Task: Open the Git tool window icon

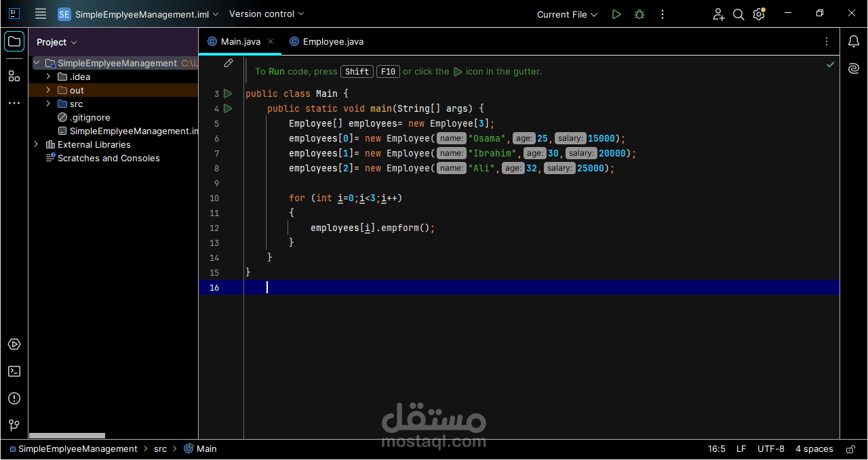Action: (14, 425)
